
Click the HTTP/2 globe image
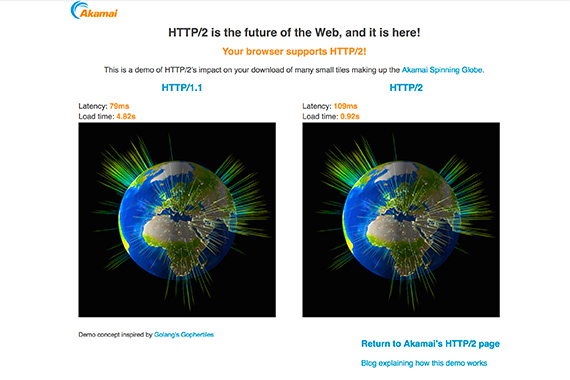pos(401,220)
